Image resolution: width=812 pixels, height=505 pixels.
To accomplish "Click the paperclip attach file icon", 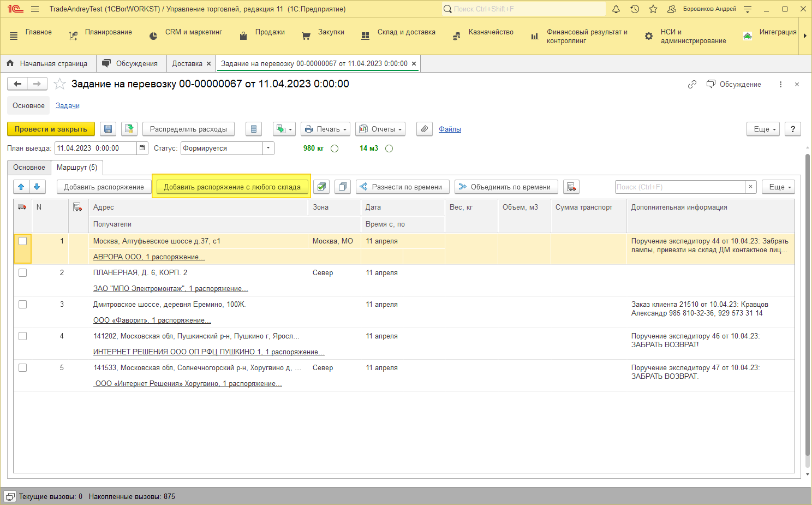I will pos(424,129).
